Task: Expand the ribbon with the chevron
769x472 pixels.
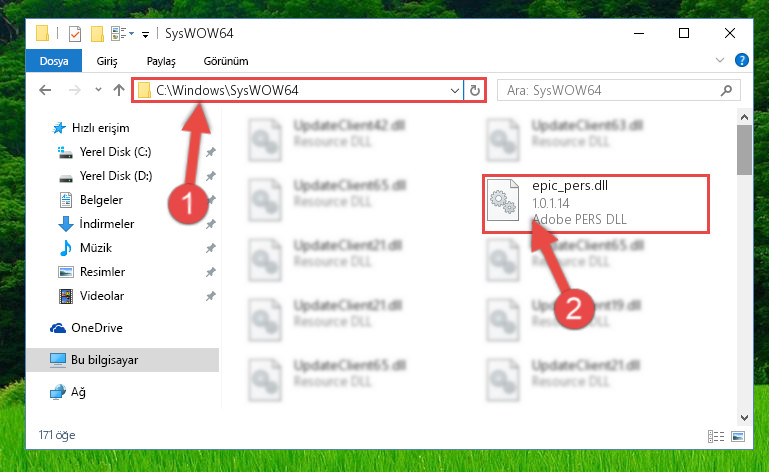Action: (x=719, y=60)
